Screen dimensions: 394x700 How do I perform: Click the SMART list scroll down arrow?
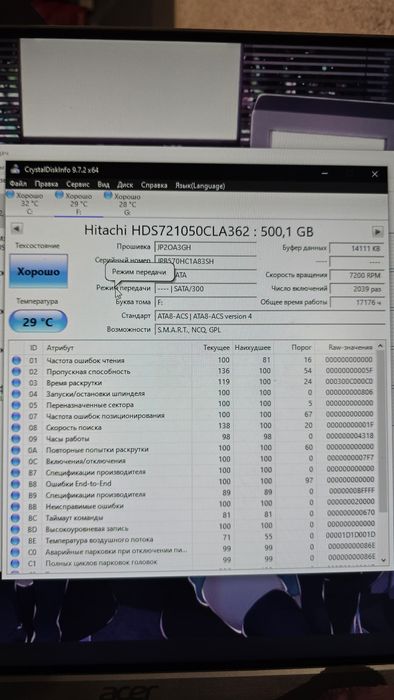click(382, 559)
